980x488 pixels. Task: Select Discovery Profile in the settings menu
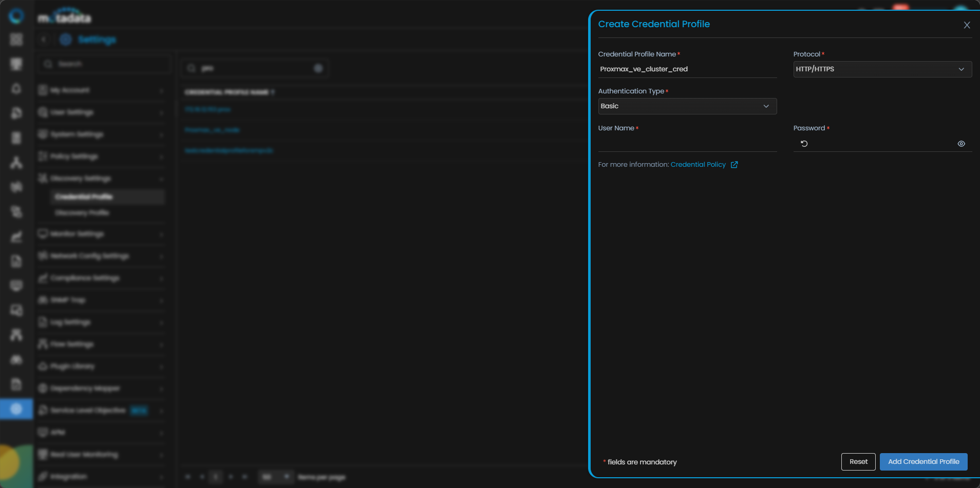[82, 213]
